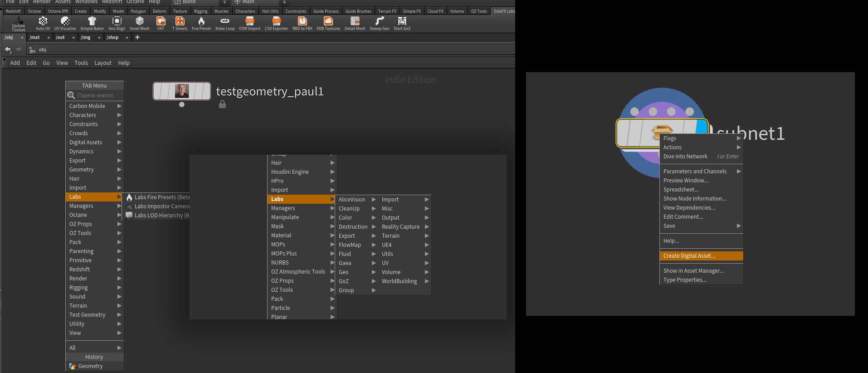Click the VDB Textures shelf icon

click(328, 24)
